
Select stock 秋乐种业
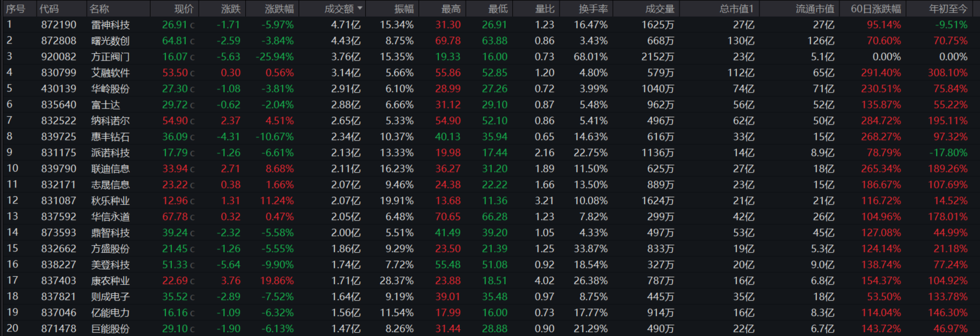pos(111,201)
